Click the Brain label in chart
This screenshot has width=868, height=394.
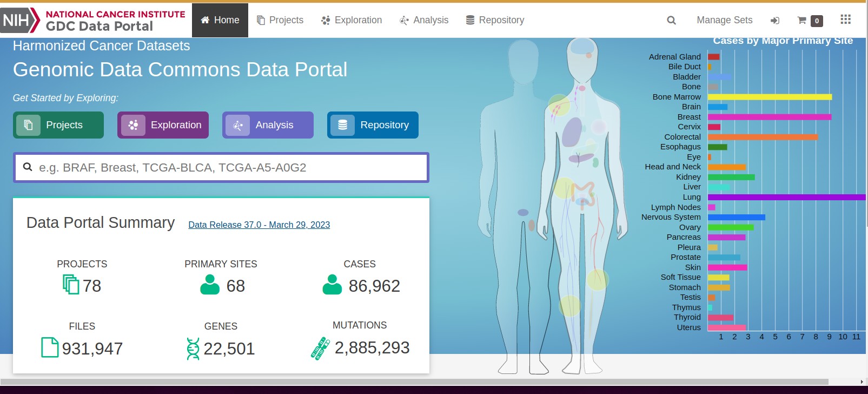pos(691,107)
